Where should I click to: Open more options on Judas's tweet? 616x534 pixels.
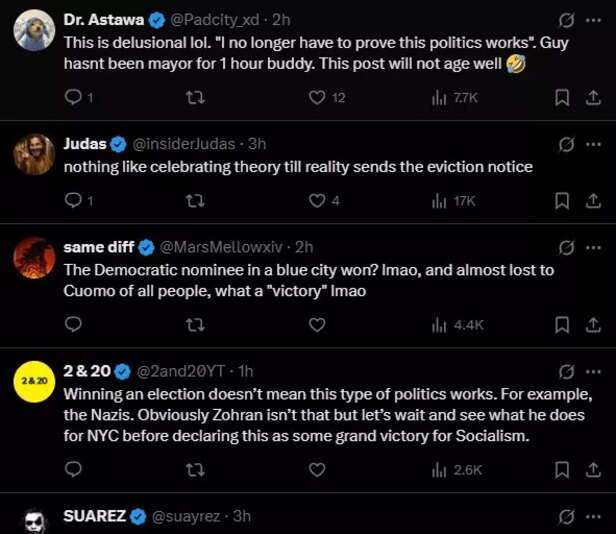[593, 144]
